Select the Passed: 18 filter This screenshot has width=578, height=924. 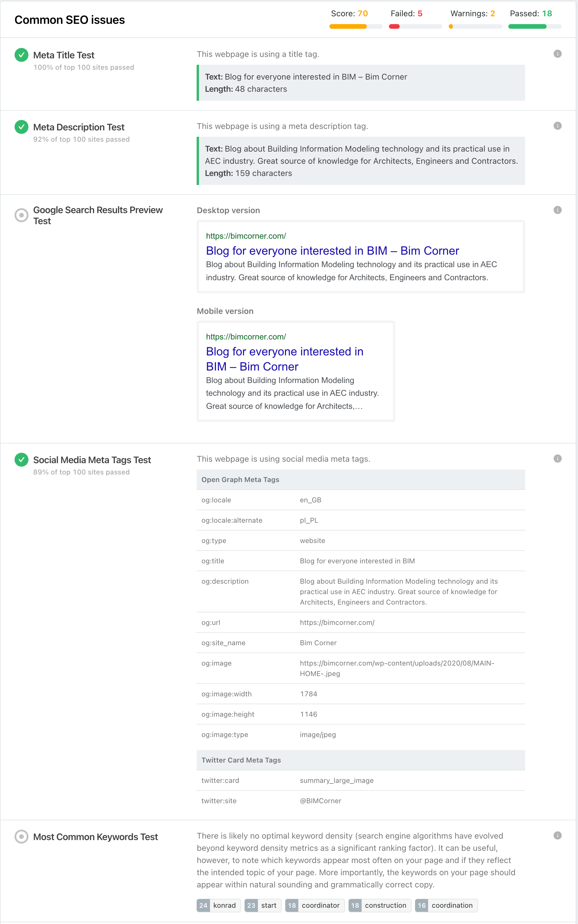point(531,14)
